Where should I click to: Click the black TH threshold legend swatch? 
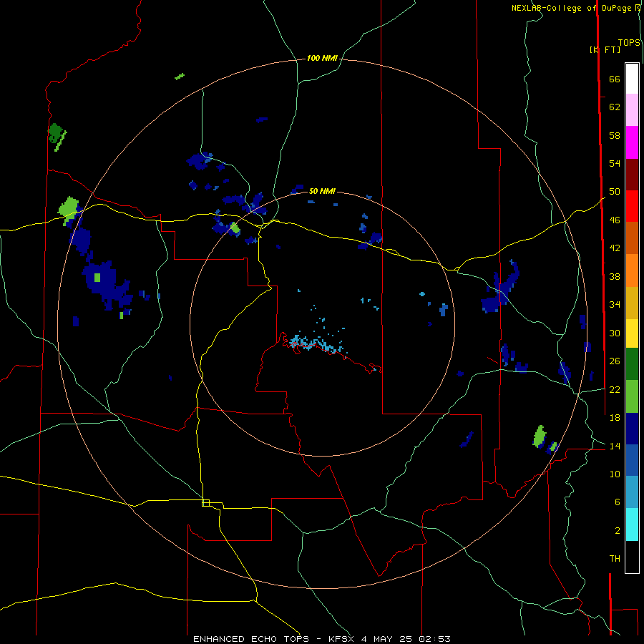pos(632,557)
